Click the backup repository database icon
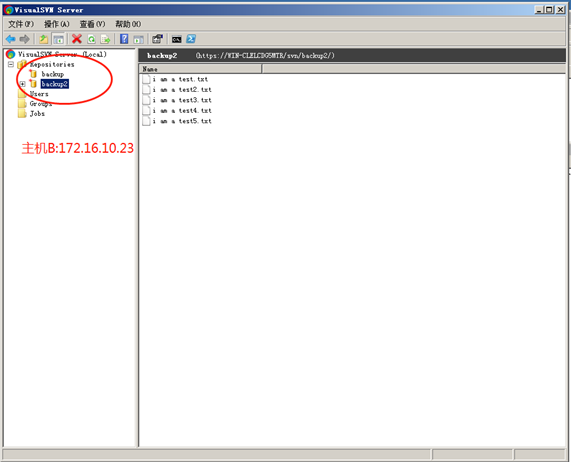The image size is (571, 462). click(33, 74)
